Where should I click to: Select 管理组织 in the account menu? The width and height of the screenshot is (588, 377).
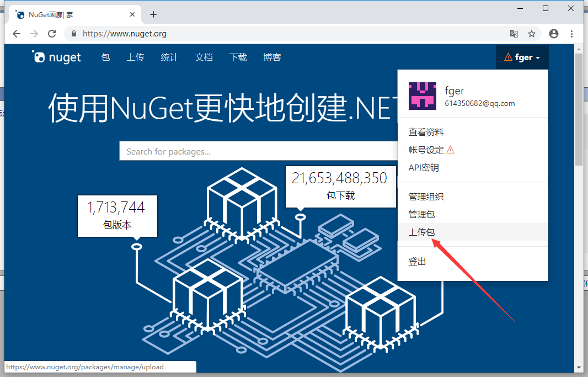click(426, 197)
